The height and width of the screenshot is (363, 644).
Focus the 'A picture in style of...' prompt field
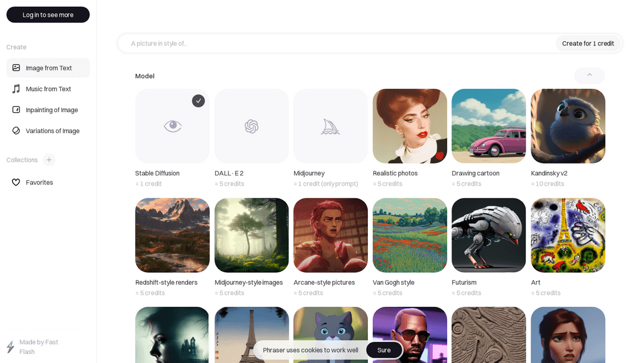click(337, 43)
